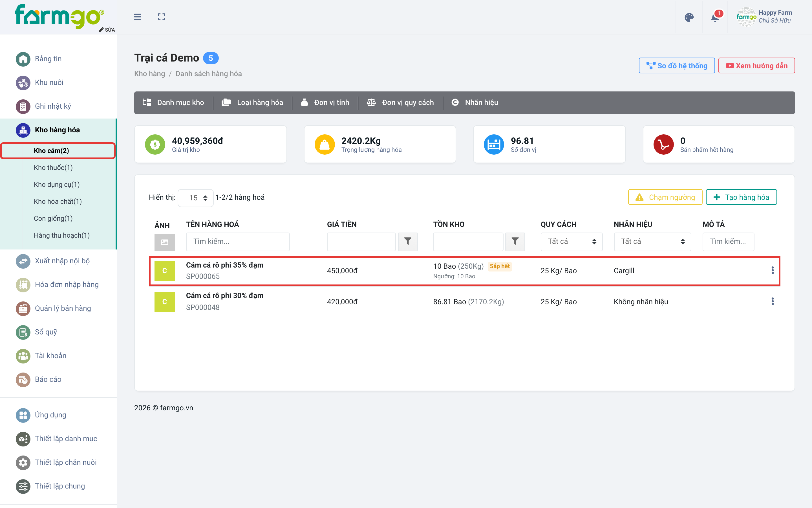Click the Quản lý bán hàng icon
The height and width of the screenshot is (508, 812).
click(23, 308)
